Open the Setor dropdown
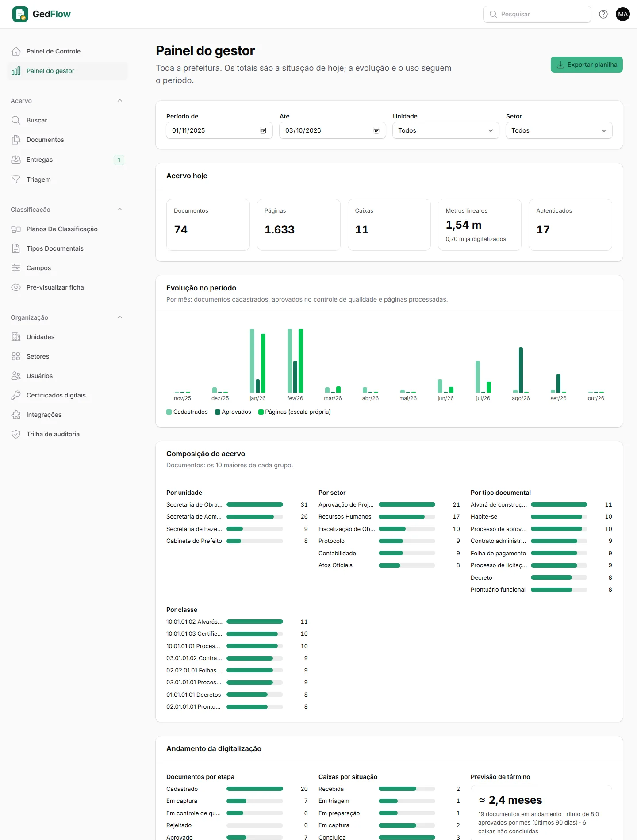Image resolution: width=637 pixels, height=840 pixels. (559, 130)
